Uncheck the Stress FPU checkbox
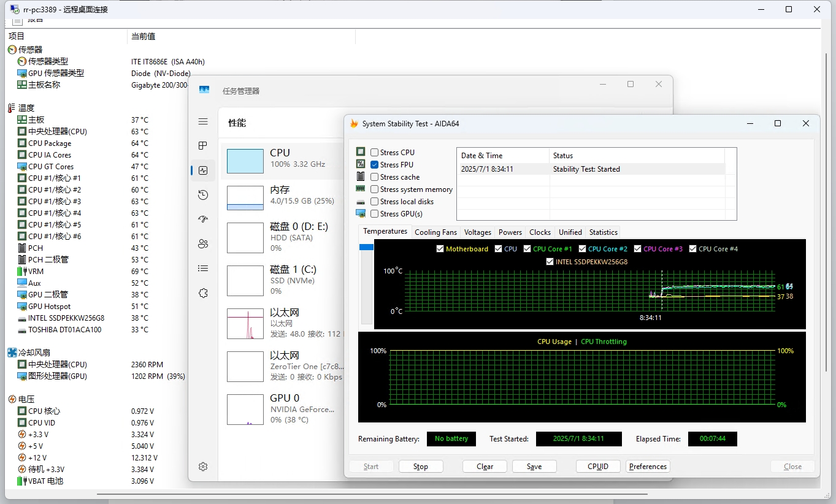The image size is (836, 504). (374, 164)
